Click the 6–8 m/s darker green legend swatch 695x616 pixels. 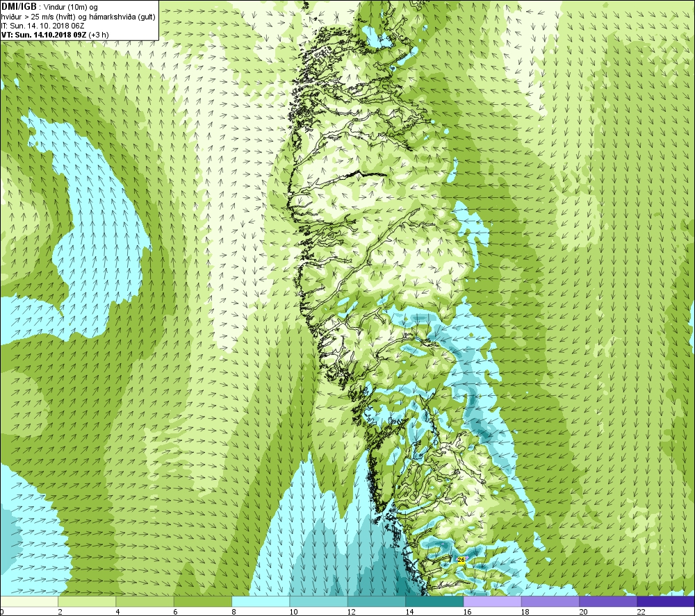203,601
